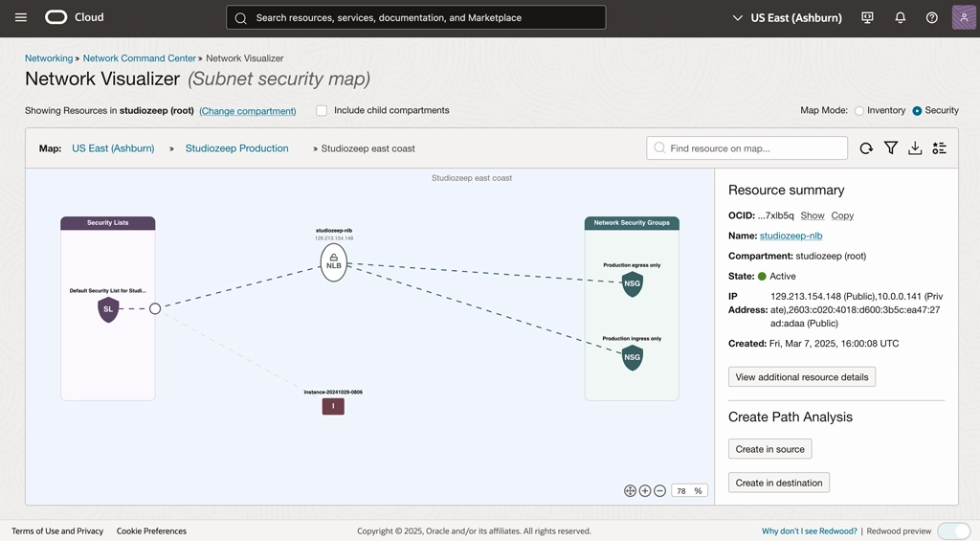
Task: Open the hamburger navigation menu
Action: 21,17
